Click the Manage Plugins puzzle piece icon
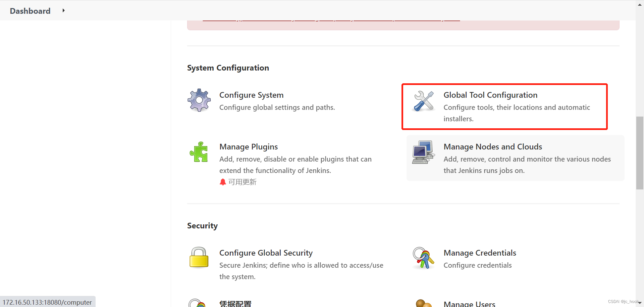This screenshot has width=644, height=307. 199,152
